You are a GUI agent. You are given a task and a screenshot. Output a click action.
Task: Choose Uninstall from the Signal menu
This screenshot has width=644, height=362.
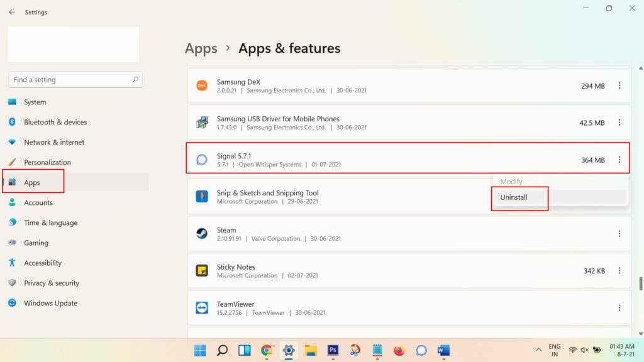click(560, 197)
